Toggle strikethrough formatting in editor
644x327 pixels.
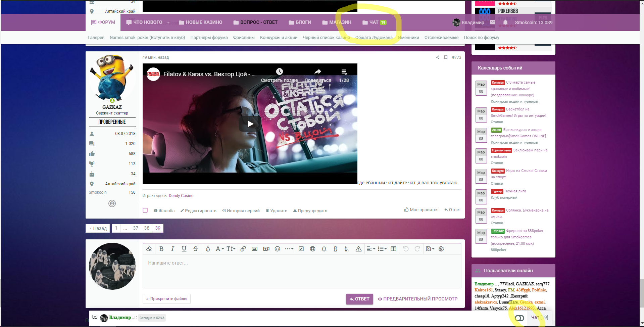click(x=196, y=249)
